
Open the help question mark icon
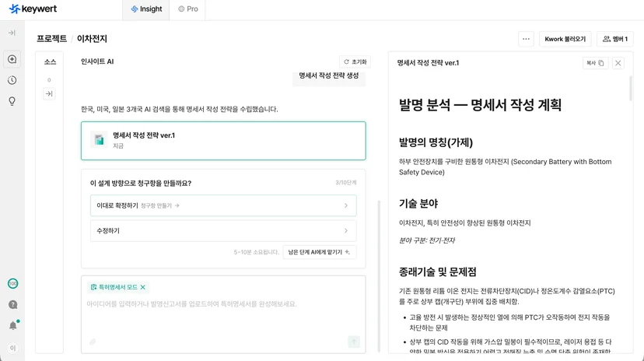pos(12,304)
